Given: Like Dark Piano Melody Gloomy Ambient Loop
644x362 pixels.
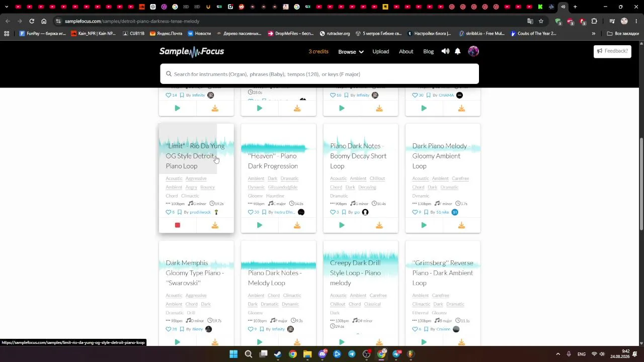Looking at the screenshot, I should (x=415, y=212).
